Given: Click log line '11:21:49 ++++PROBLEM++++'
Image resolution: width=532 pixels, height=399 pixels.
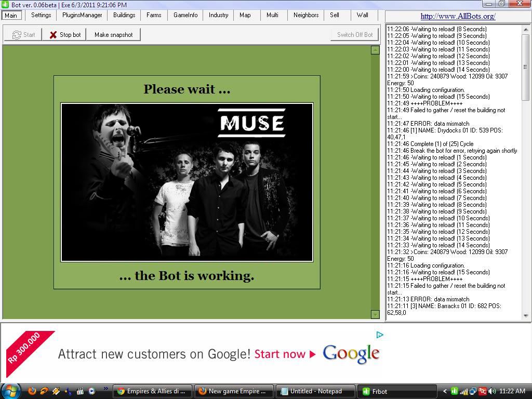Looking at the screenshot, I should [425, 103].
